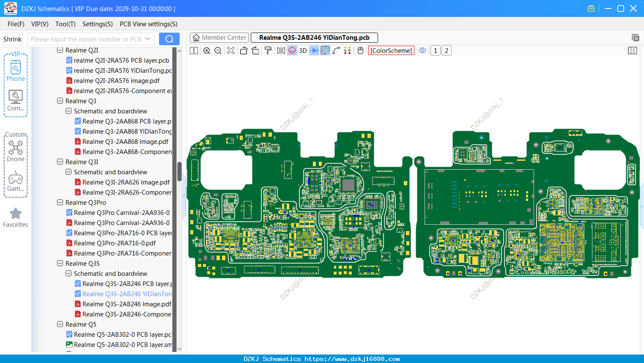The height and width of the screenshot is (363, 644).
Task: Collapse the Realme Q3 tree node
Action: click(60, 101)
